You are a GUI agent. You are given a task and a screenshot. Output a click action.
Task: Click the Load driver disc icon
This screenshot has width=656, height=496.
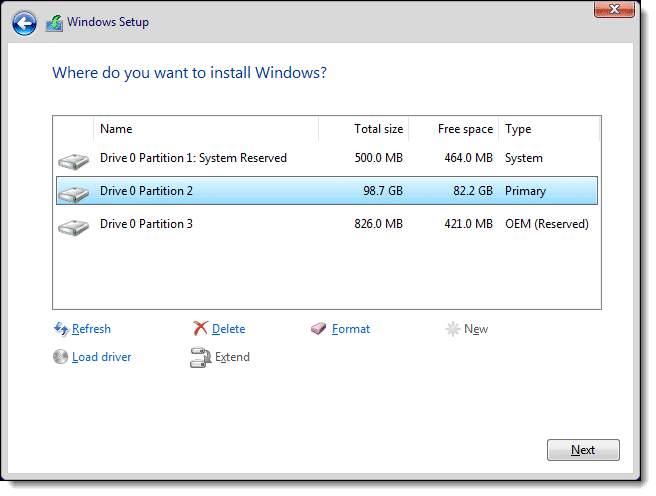tap(60, 357)
